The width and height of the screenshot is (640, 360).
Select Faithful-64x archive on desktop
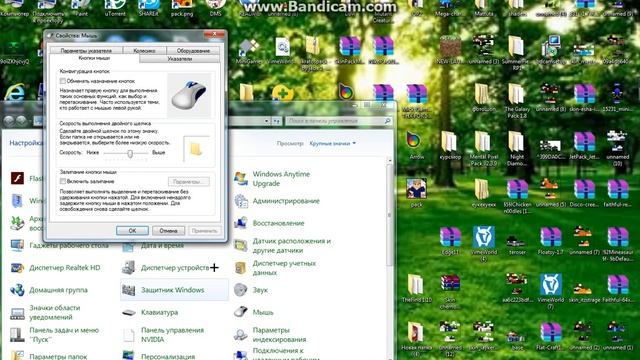(617, 288)
